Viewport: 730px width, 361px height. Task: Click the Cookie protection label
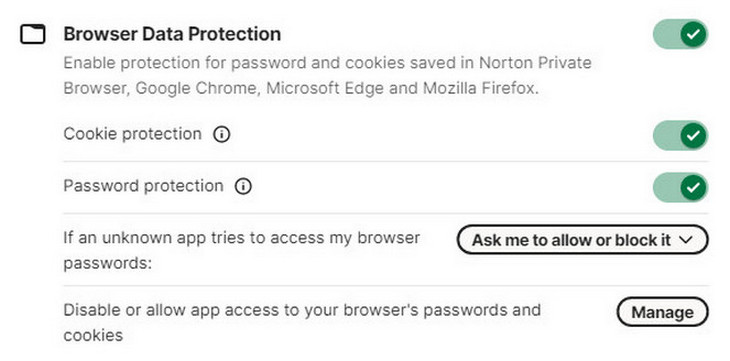point(133,134)
